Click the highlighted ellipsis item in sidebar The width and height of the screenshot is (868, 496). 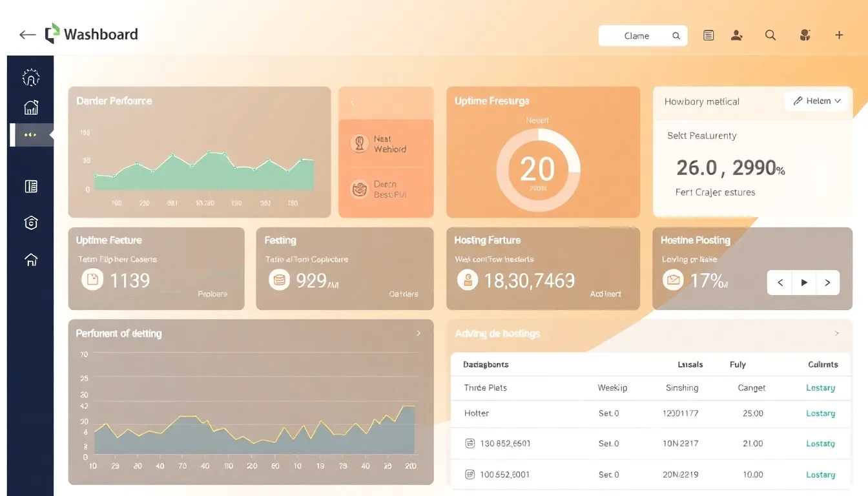click(30, 135)
